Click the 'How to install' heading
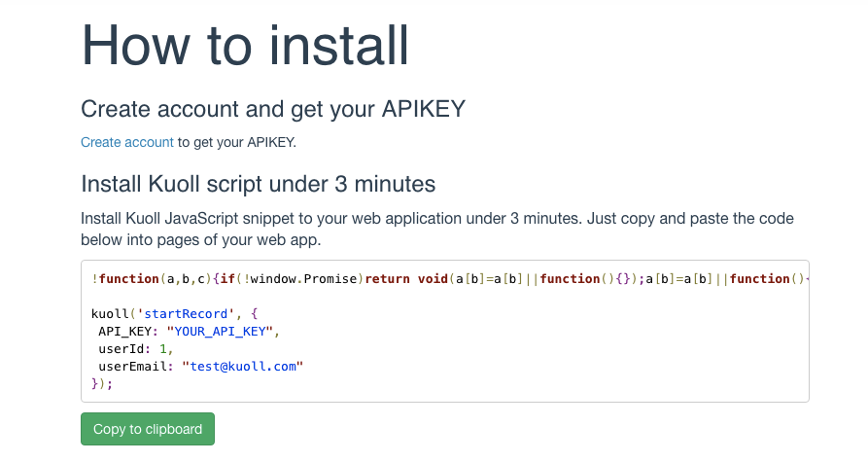This screenshot has width=868, height=462. pyautogui.click(x=245, y=46)
